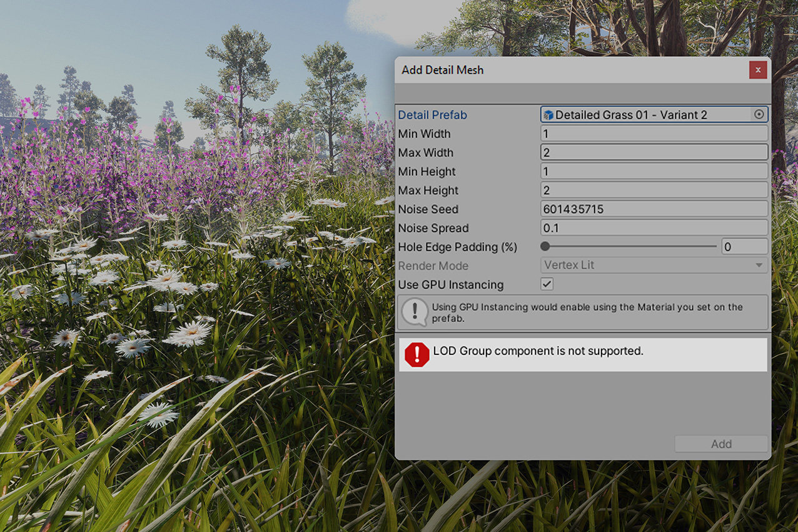Viewport: 798px width, 532px height.
Task: Select the Noise Seed value field
Action: coord(654,209)
